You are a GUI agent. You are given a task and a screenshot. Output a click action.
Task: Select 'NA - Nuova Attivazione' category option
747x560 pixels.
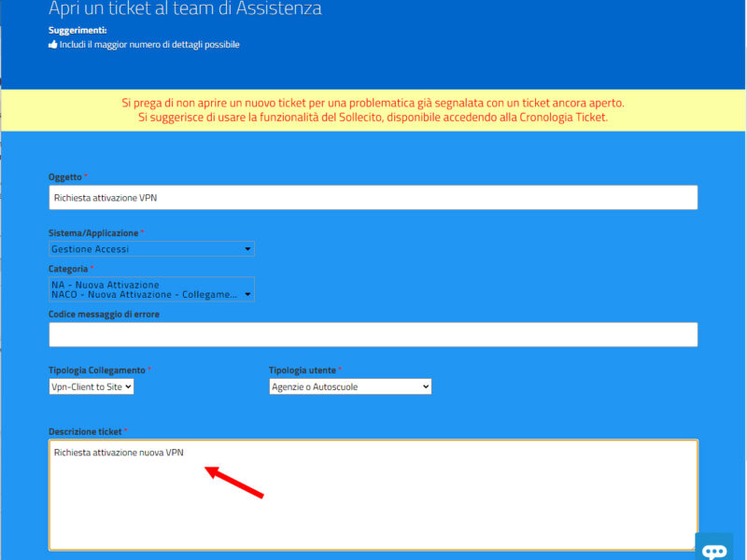(106, 285)
